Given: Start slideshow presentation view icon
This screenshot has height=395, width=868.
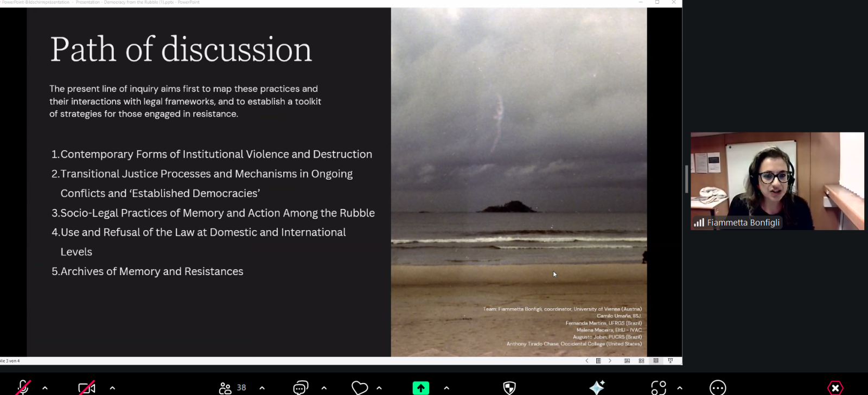Looking at the screenshot, I should click(671, 361).
